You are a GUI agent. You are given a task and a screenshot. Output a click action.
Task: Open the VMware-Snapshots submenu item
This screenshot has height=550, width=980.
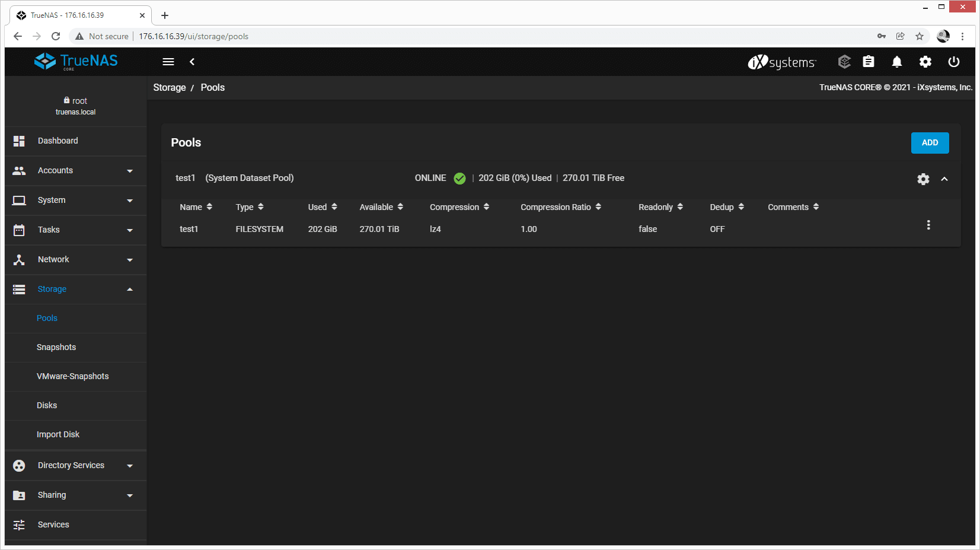[x=76, y=377]
